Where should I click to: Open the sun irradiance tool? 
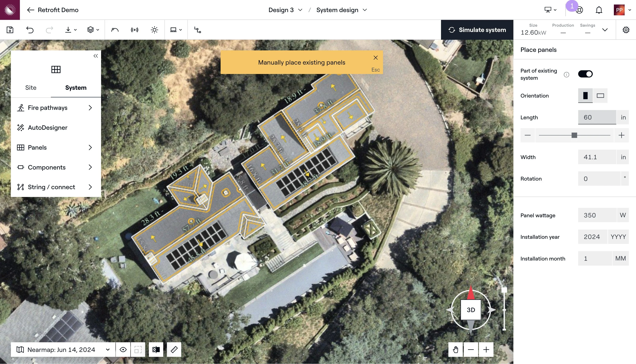point(154,30)
